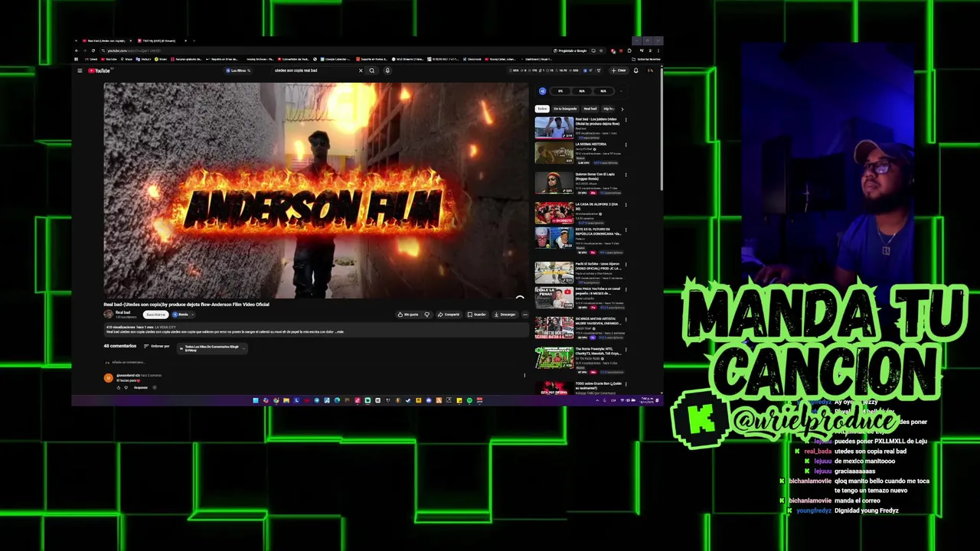The height and width of the screenshot is (551, 980).
Task: Open the YouTube hamburger guide menu
Action: [x=80, y=70]
